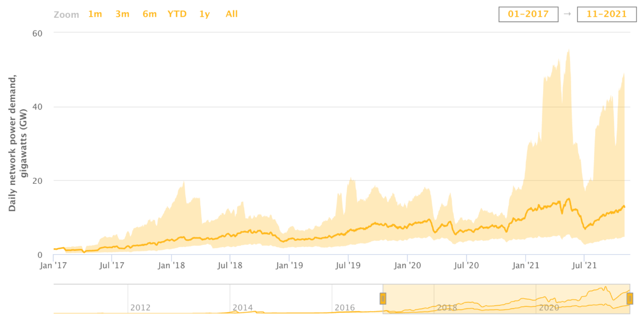Grab the left navigator handle

(x=383, y=298)
